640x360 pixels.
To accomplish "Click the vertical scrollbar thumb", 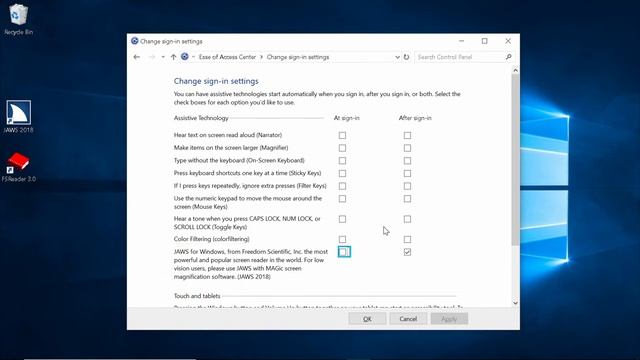I will point(515,160).
